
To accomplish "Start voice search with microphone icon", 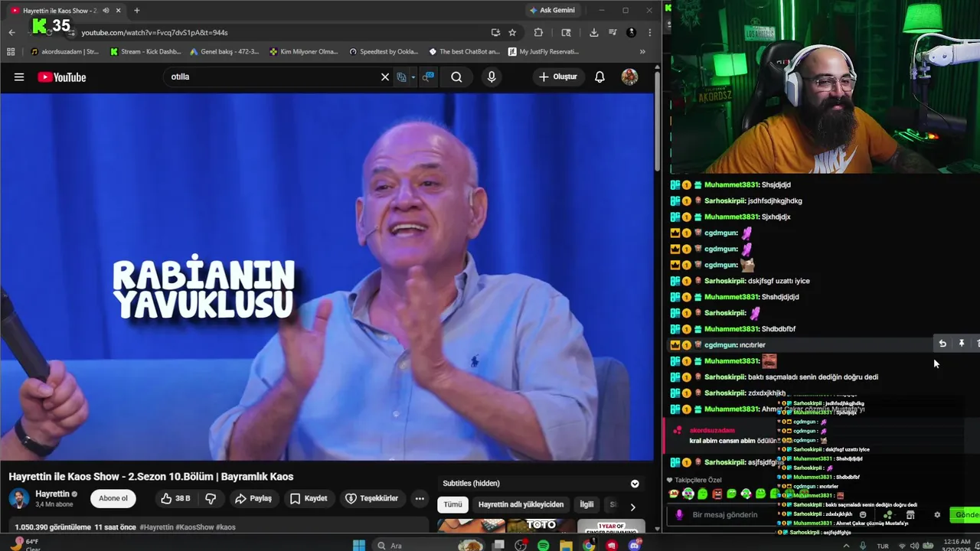I will [492, 77].
